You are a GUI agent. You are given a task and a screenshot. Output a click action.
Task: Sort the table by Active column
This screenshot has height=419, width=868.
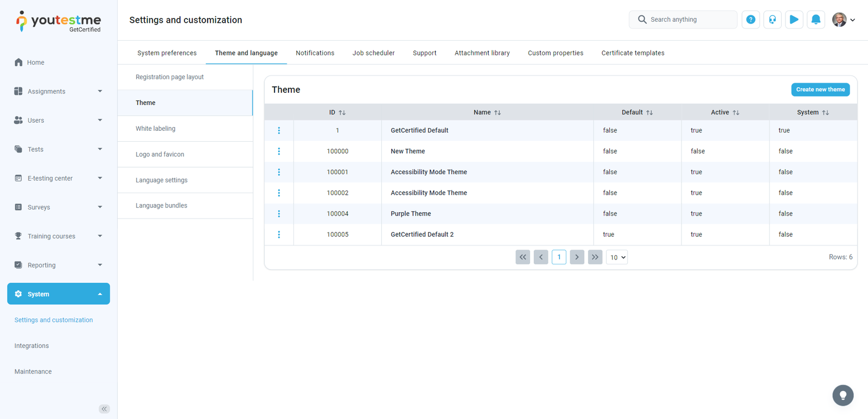pyautogui.click(x=736, y=112)
